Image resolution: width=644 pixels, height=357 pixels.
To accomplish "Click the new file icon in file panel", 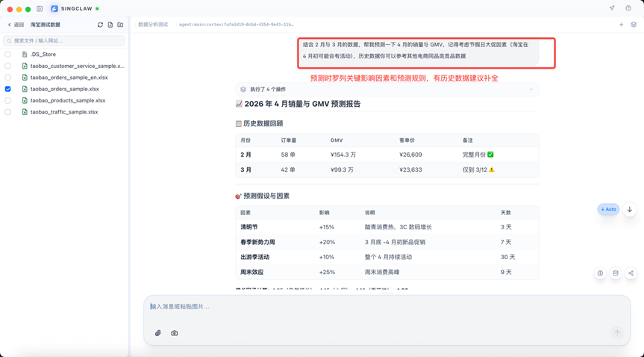I will [x=110, y=25].
